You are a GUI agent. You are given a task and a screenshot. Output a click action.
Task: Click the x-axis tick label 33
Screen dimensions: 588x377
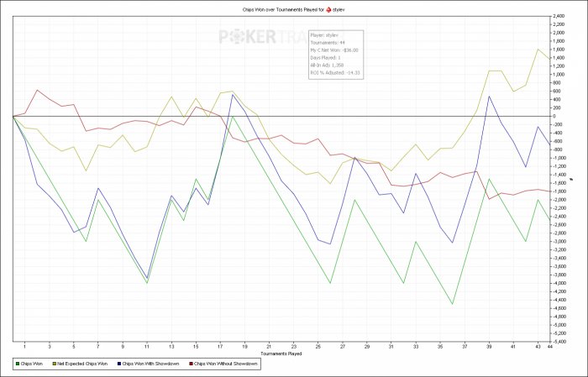[416, 347]
